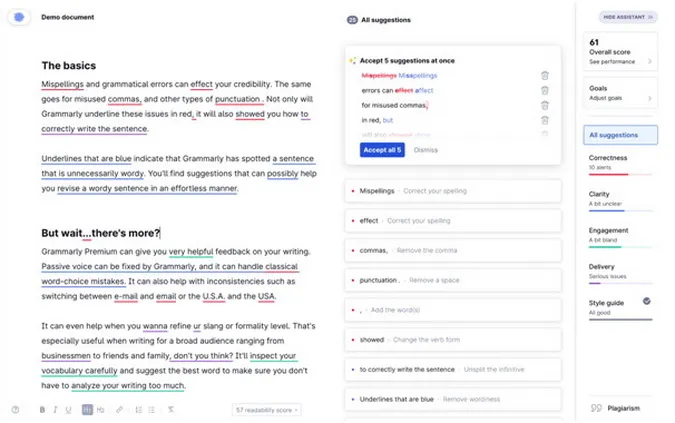The width and height of the screenshot is (675, 423).
Task: Switch to the Delivery category
Action: [620, 273]
